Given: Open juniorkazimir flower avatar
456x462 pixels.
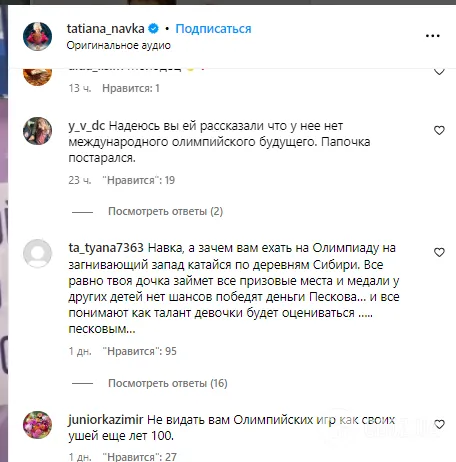Looking at the screenshot, I should pos(37,425).
